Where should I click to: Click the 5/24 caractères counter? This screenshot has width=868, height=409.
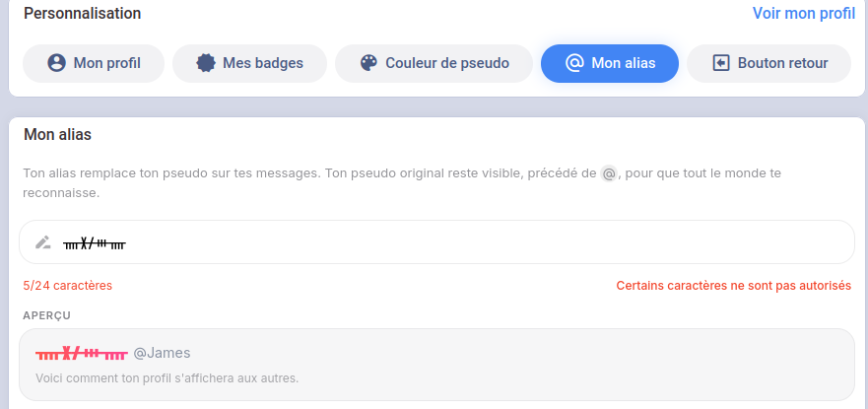click(68, 286)
